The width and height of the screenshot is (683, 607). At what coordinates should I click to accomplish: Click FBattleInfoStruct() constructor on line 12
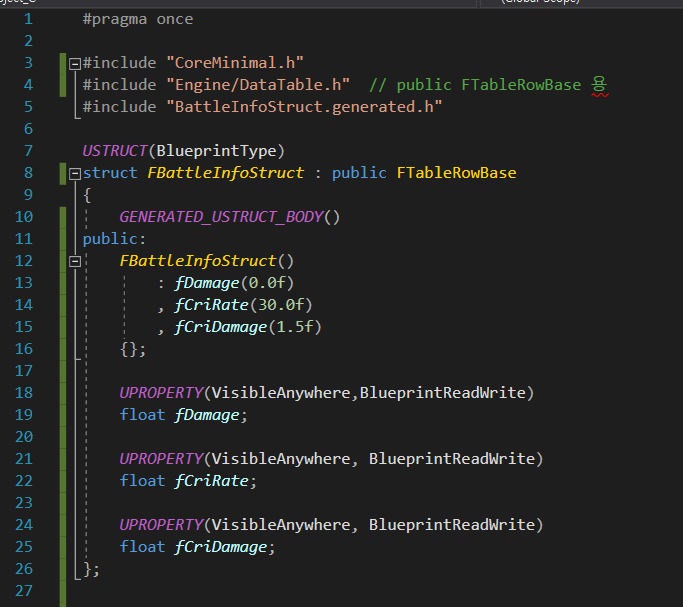pos(207,261)
